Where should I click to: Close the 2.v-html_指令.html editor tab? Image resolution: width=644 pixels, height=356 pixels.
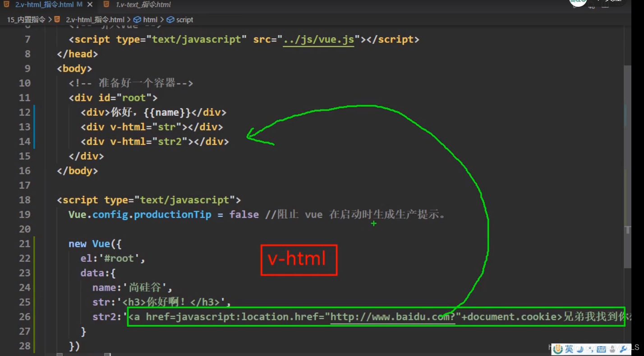tap(90, 5)
